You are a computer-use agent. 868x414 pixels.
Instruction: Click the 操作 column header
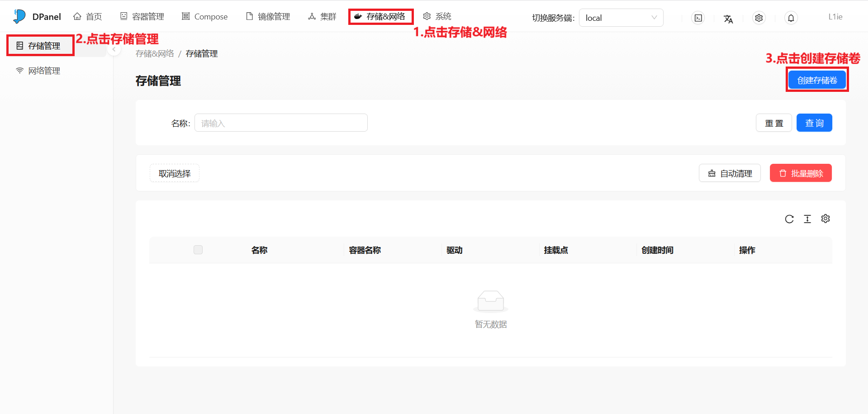click(x=747, y=250)
